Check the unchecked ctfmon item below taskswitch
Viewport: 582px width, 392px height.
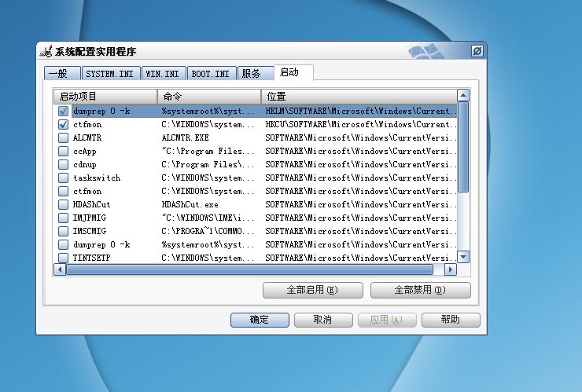tap(63, 191)
